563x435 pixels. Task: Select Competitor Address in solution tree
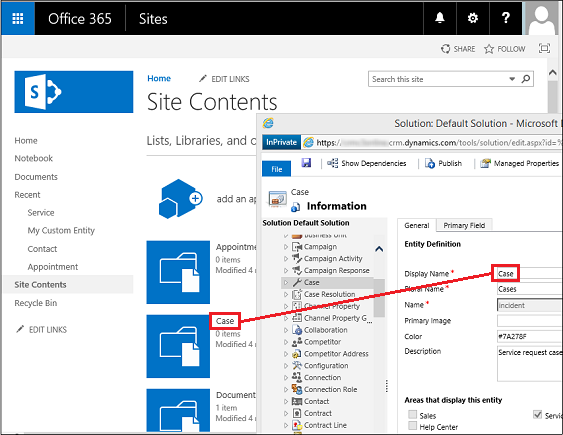tap(336, 354)
